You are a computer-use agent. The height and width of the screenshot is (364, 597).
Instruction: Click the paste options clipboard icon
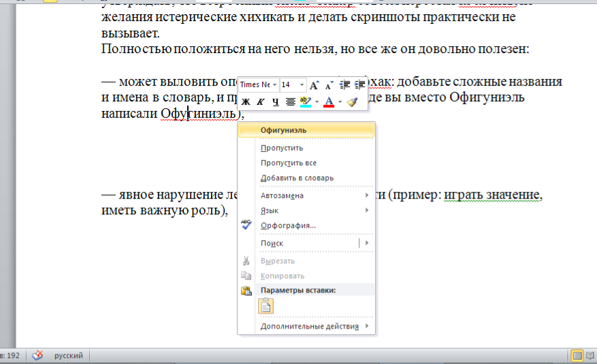point(266,306)
